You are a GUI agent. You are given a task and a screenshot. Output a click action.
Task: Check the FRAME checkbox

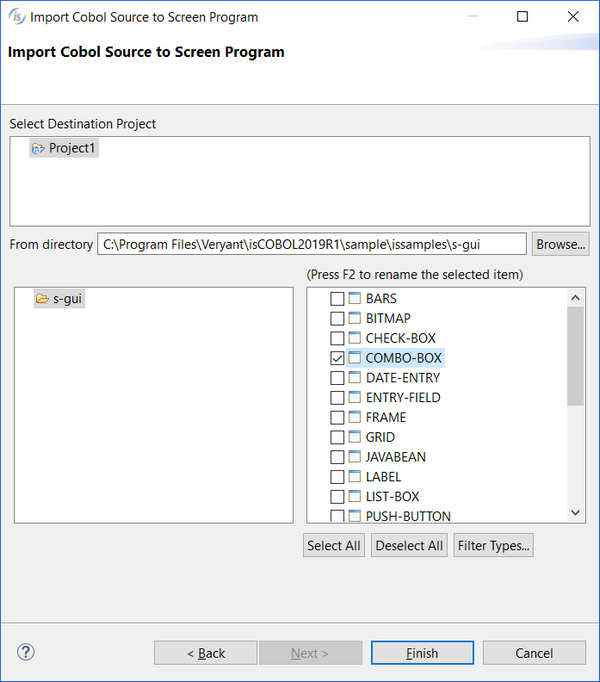click(337, 418)
